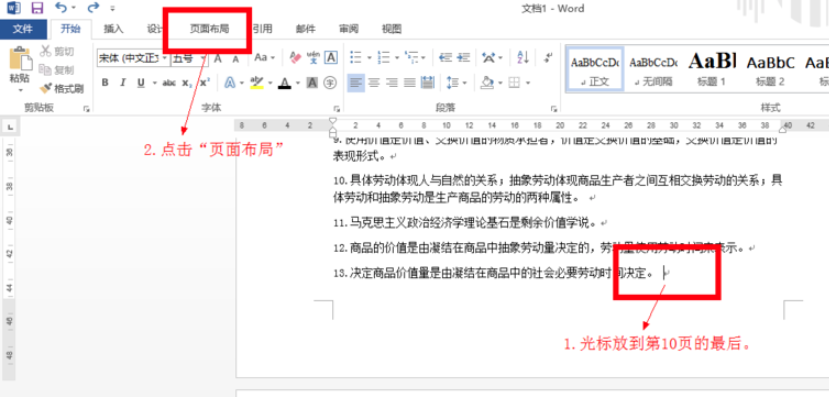
Task: Apply the 正文 style
Action: click(595, 69)
